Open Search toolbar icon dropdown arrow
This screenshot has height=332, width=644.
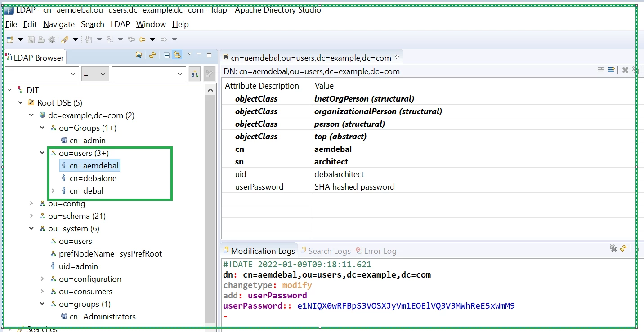(x=75, y=40)
